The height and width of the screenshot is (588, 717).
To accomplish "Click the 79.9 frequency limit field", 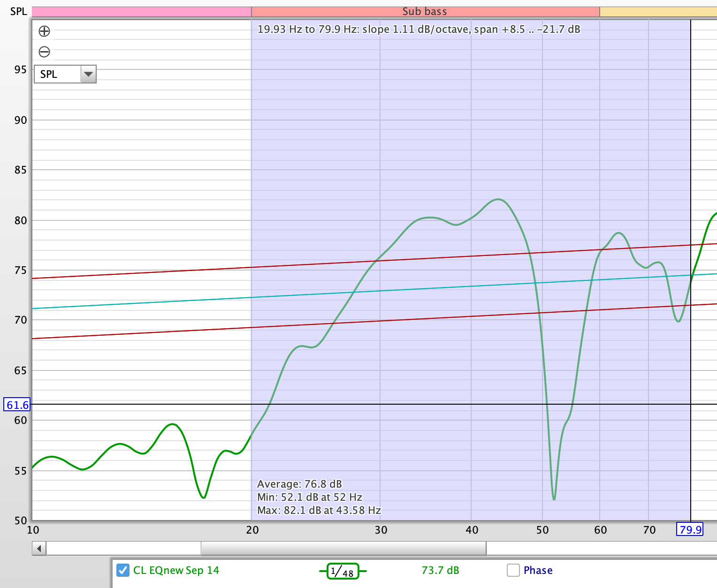I will 690,529.
